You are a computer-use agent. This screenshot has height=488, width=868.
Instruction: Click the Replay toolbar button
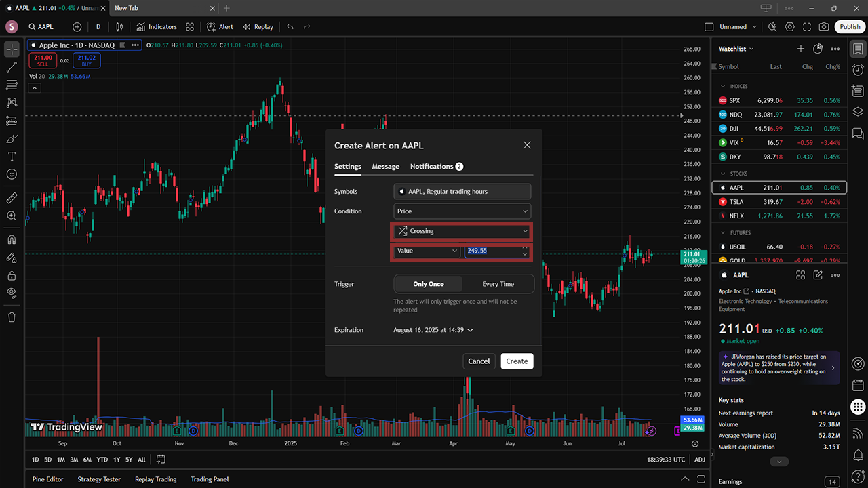coord(258,27)
